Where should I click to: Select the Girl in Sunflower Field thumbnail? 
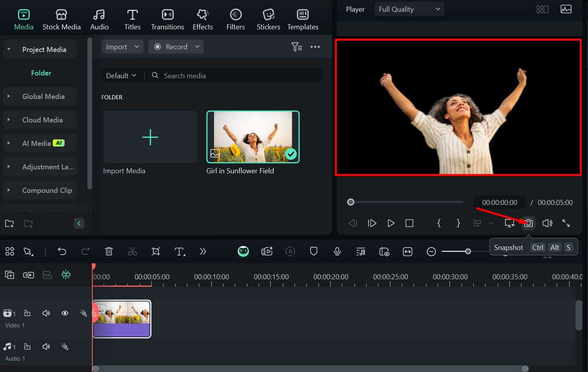click(253, 137)
